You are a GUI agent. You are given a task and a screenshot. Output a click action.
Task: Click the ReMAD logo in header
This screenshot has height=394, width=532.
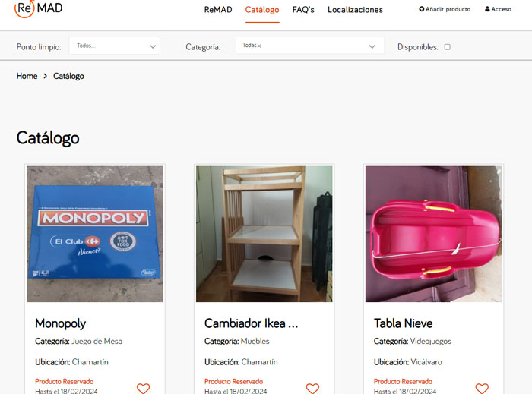coord(38,8)
